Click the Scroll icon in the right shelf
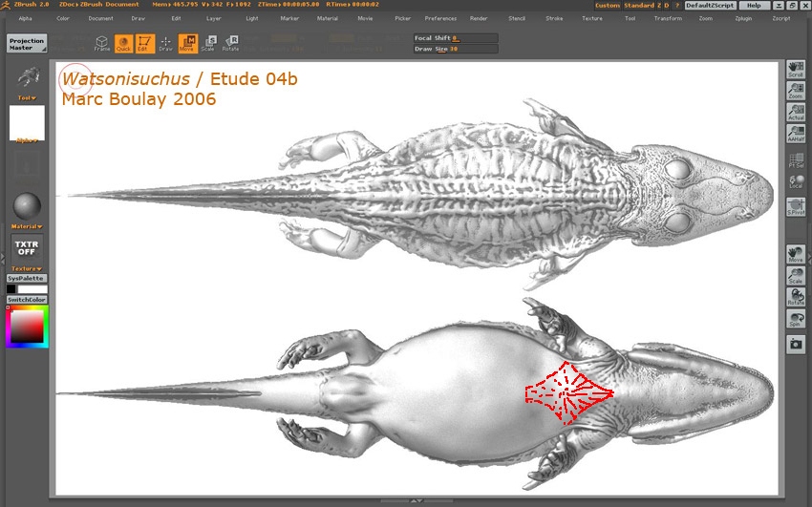The width and height of the screenshot is (812, 507). tap(796, 70)
